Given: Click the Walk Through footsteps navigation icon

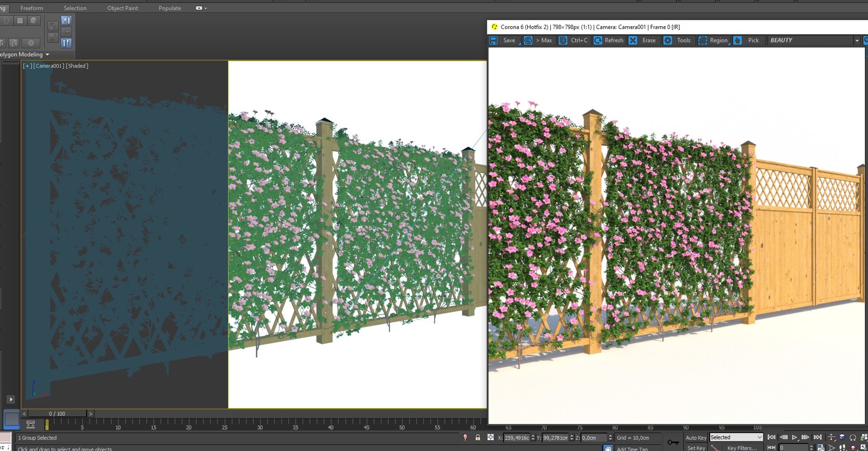Looking at the screenshot, I should pos(842,448).
